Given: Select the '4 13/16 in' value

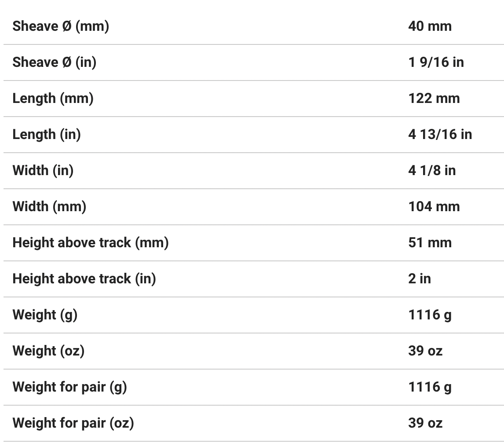Looking at the screenshot, I should coord(440,135).
